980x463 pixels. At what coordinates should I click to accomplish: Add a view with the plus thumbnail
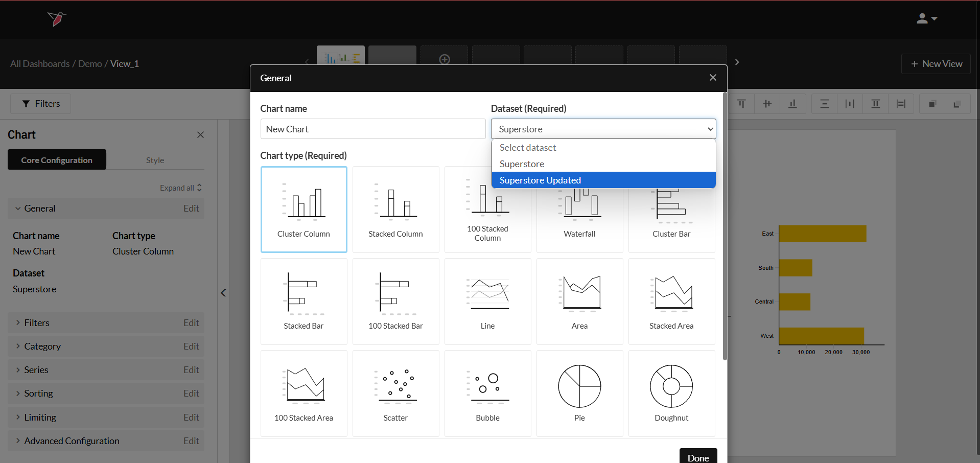point(444,55)
